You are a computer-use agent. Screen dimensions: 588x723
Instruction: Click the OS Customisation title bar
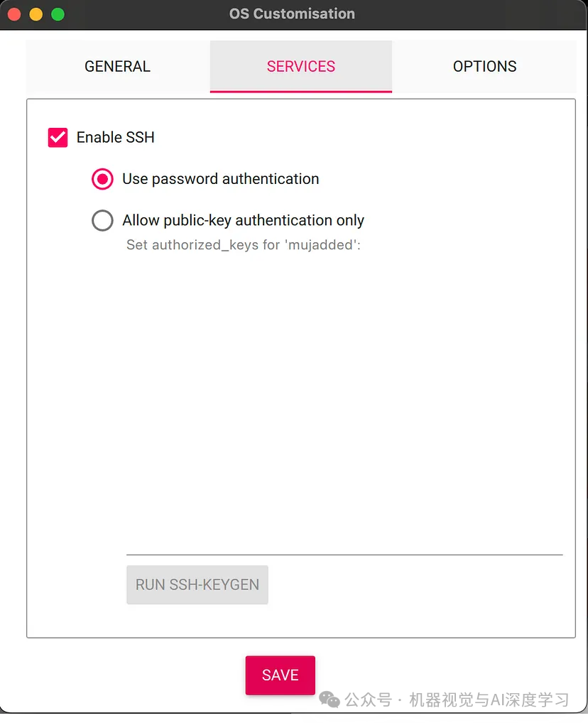(291, 13)
